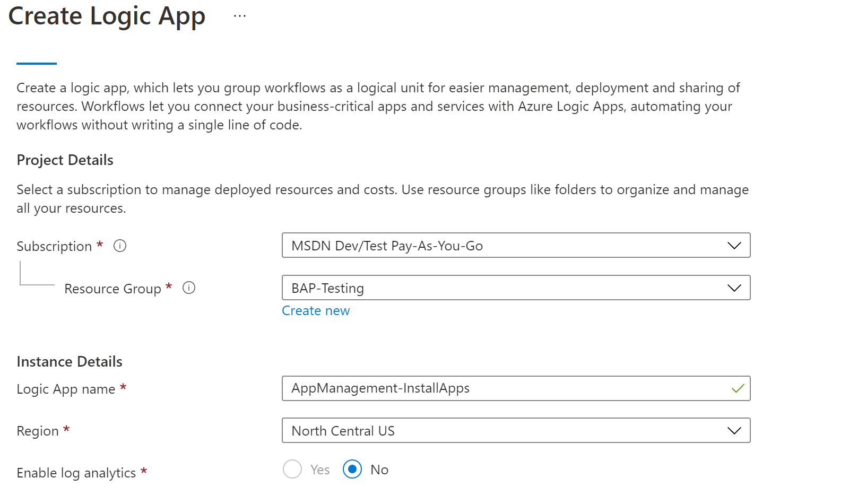Click the blue progress indicator under the title

click(x=36, y=63)
